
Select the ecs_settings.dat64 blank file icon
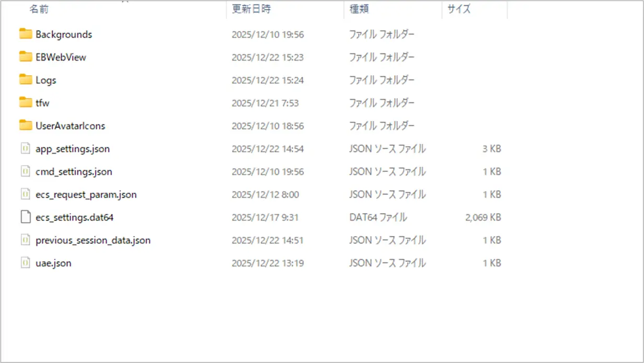[25, 217]
